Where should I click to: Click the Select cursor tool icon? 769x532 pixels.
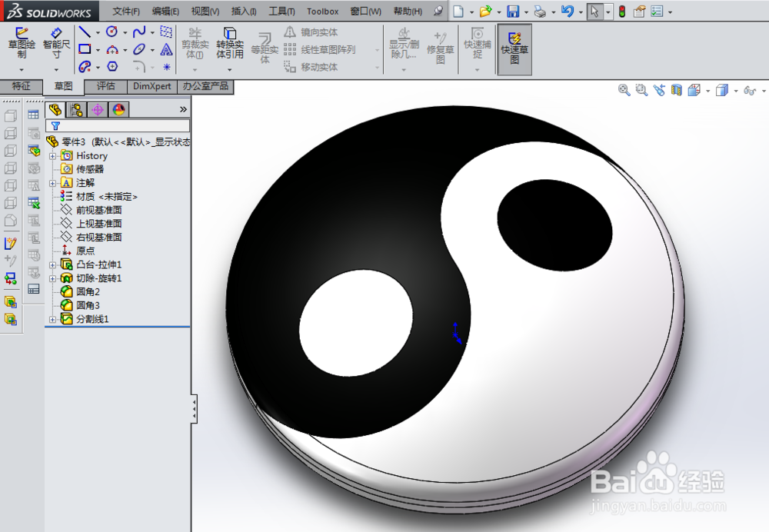[594, 12]
